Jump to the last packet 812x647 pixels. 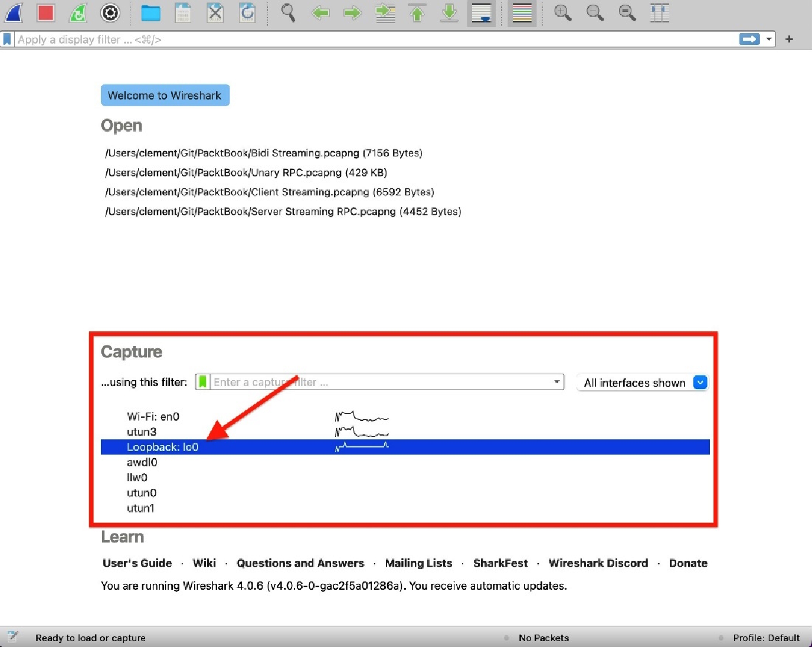[x=450, y=12]
